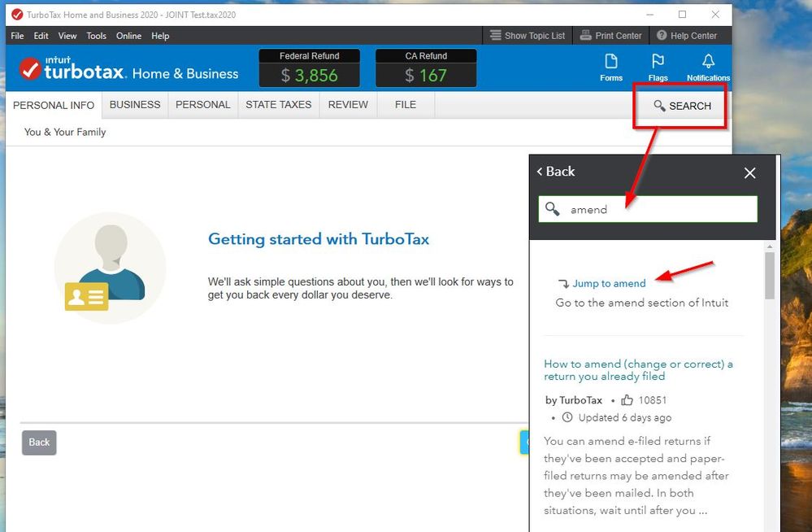
Task: Open the Tools menu
Action: tap(97, 36)
